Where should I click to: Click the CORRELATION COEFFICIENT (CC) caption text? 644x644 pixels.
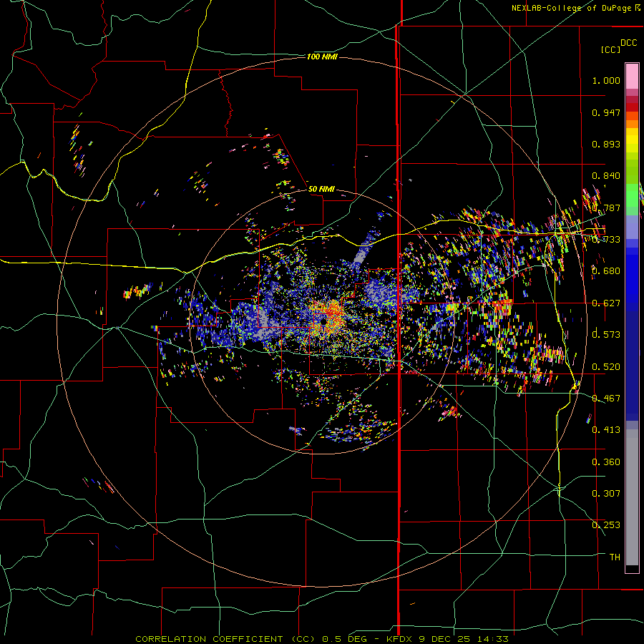pyautogui.click(x=225, y=639)
